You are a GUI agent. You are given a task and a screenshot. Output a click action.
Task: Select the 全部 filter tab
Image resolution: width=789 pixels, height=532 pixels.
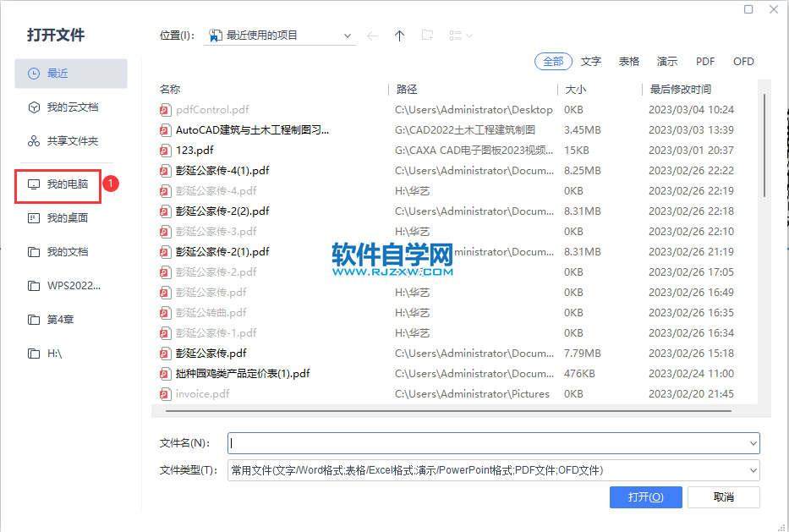coord(553,61)
